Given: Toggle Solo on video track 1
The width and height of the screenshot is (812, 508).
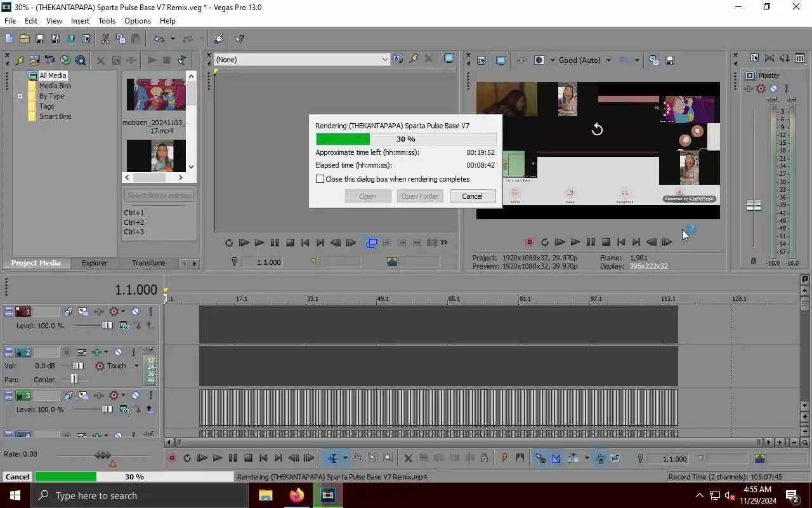Looking at the screenshot, I should coord(150,312).
